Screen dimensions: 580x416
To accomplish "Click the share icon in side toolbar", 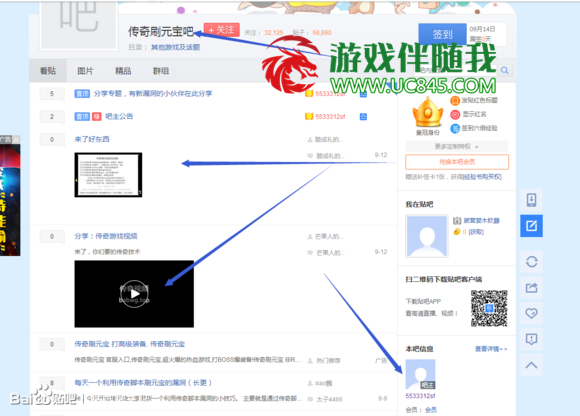I will [x=531, y=287].
